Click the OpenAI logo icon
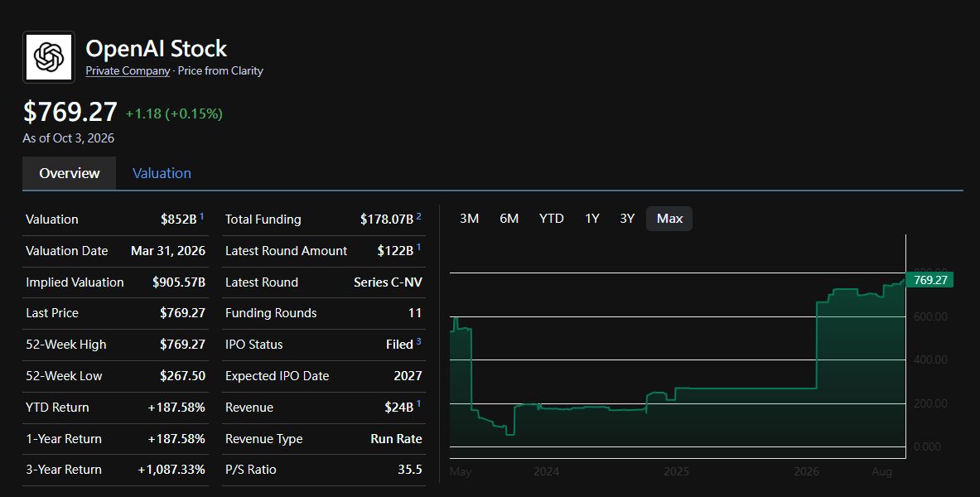The image size is (980, 497). point(49,57)
